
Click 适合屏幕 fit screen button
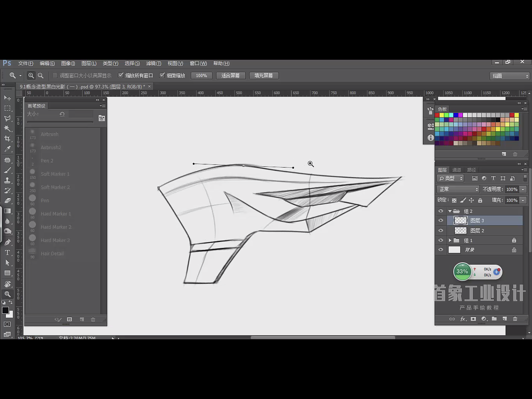pos(231,76)
